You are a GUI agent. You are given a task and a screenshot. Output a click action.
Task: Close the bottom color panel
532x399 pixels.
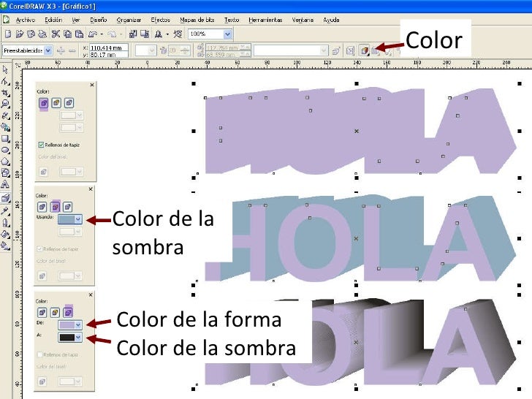click(x=91, y=294)
